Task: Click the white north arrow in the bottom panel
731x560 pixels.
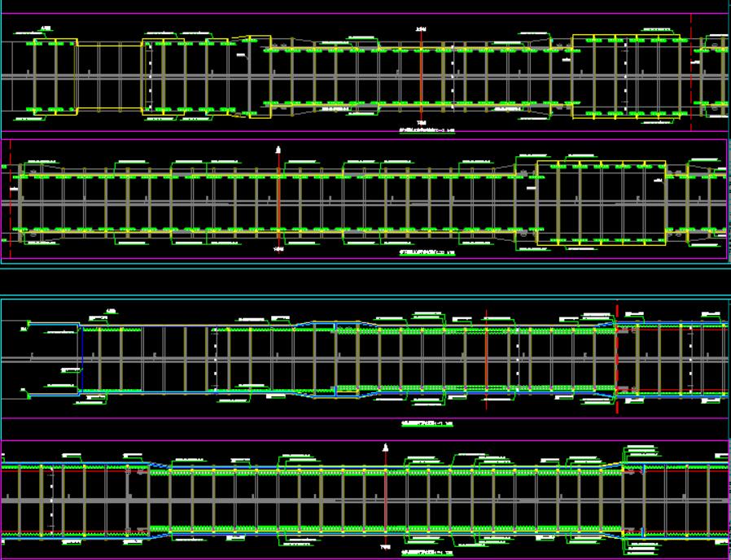Action: pos(384,448)
